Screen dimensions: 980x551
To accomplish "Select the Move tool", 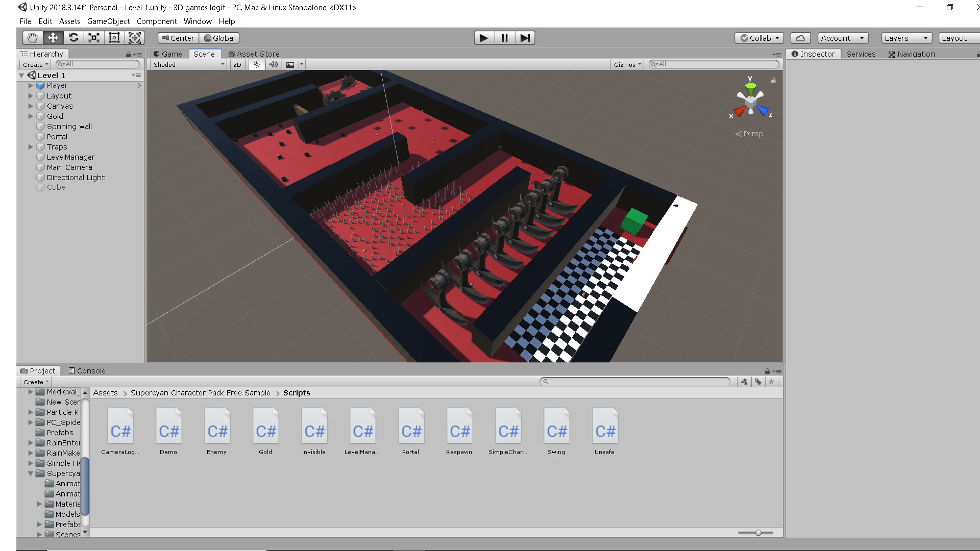I will 52,37.
